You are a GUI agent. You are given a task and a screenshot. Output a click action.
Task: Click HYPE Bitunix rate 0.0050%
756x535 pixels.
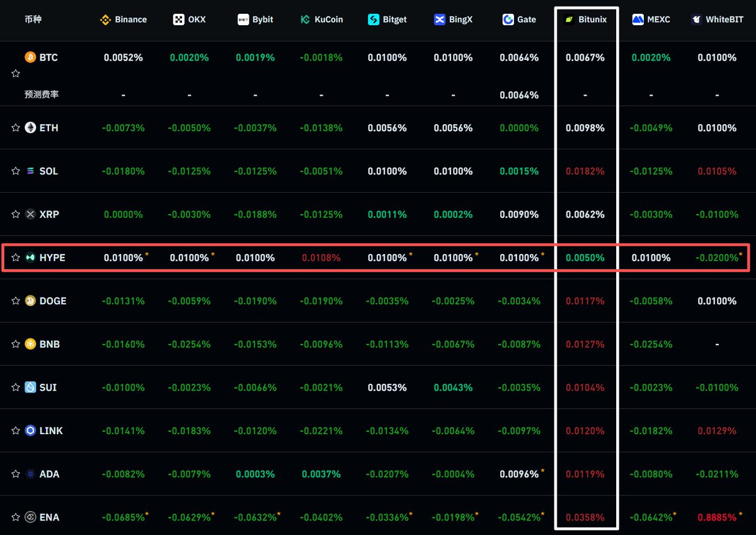point(585,258)
